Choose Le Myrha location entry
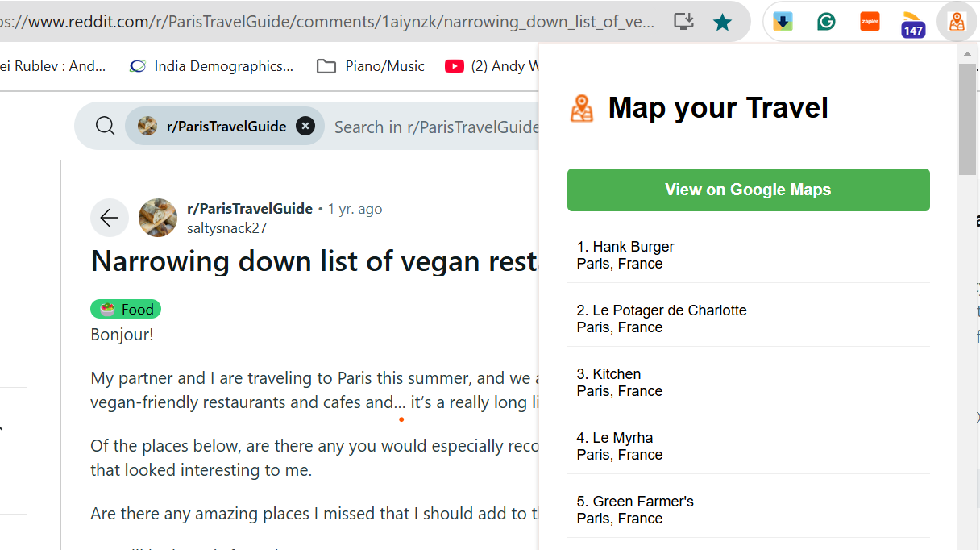 click(x=749, y=446)
